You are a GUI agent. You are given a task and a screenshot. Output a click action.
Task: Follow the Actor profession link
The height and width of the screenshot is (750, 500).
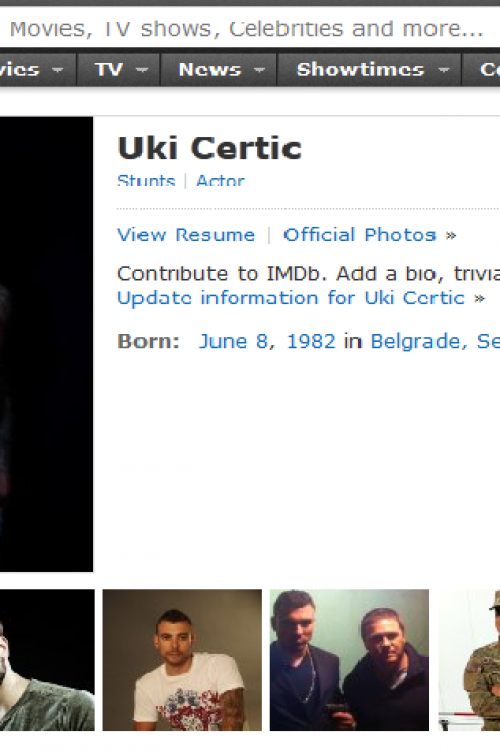pyautogui.click(x=220, y=181)
